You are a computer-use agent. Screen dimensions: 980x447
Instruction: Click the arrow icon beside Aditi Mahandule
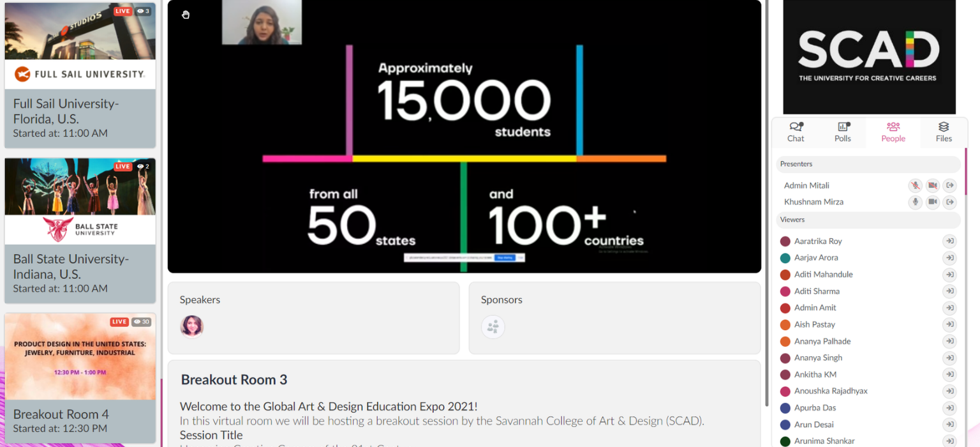click(x=950, y=275)
